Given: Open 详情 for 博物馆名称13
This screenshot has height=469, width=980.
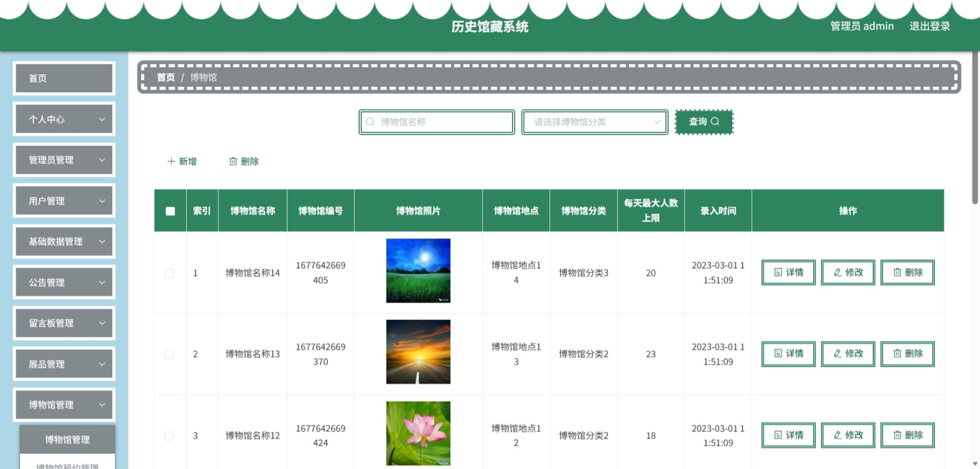Looking at the screenshot, I should 788,354.
